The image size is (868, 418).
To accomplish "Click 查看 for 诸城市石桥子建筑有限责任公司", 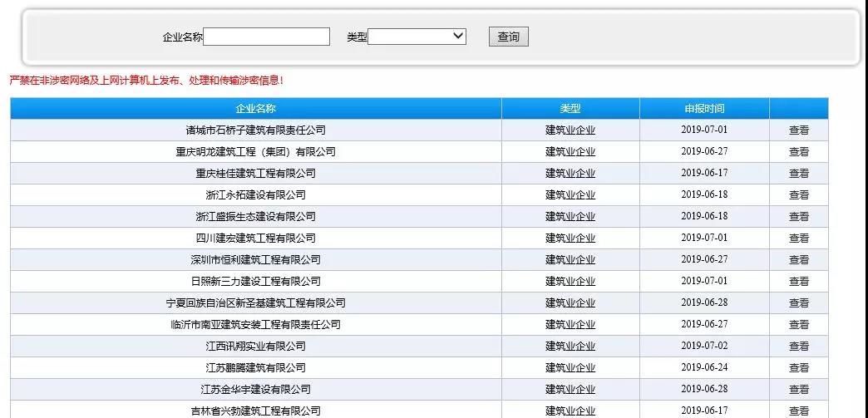I will [x=798, y=130].
